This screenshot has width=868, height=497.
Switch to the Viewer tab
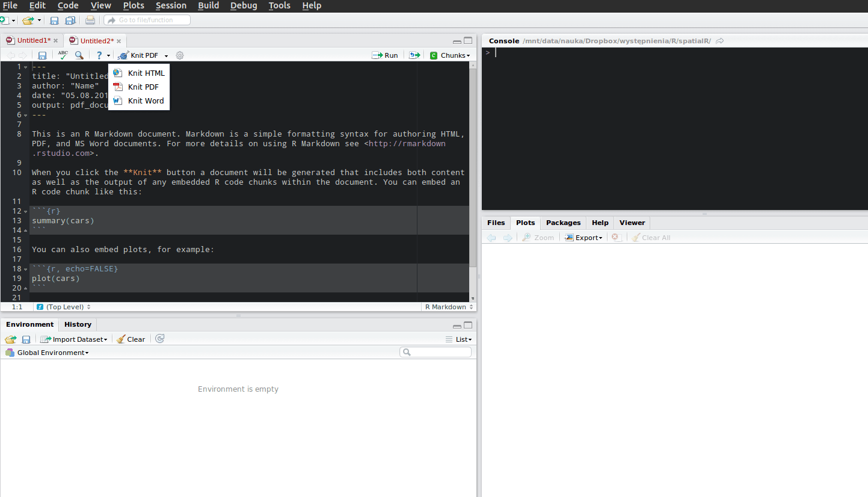(632, 223)
